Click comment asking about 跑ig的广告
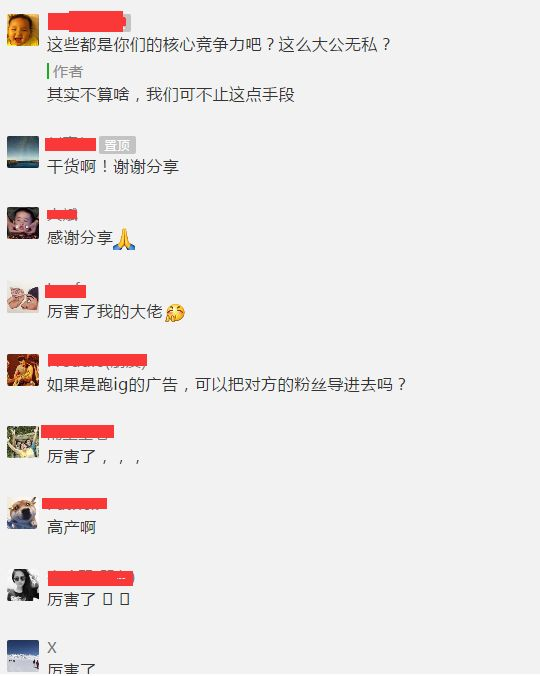Viewport: 540px width, 676px height. (x=227, y=385)
